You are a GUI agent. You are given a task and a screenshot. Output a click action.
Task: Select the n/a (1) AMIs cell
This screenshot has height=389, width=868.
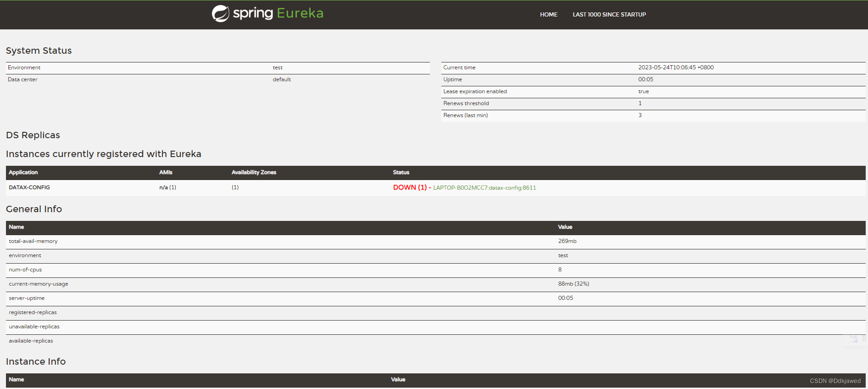click(x=167, y=187)
